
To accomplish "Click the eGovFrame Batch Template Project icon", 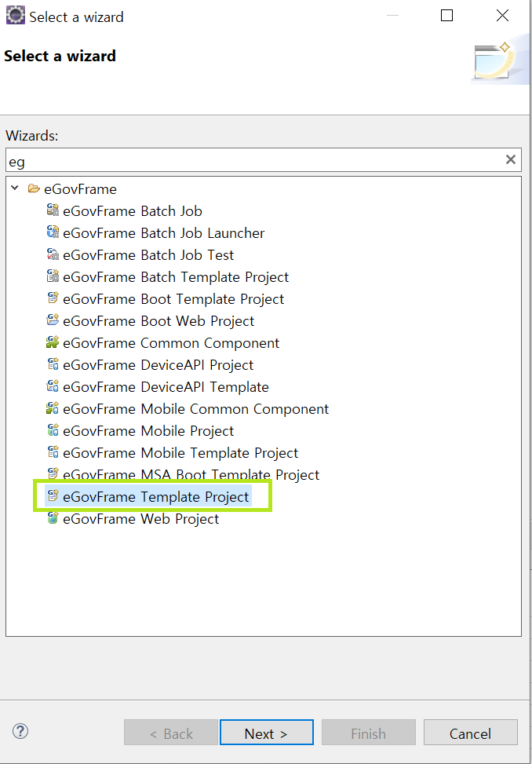I will pyautogui.click(x=53, y=276).
